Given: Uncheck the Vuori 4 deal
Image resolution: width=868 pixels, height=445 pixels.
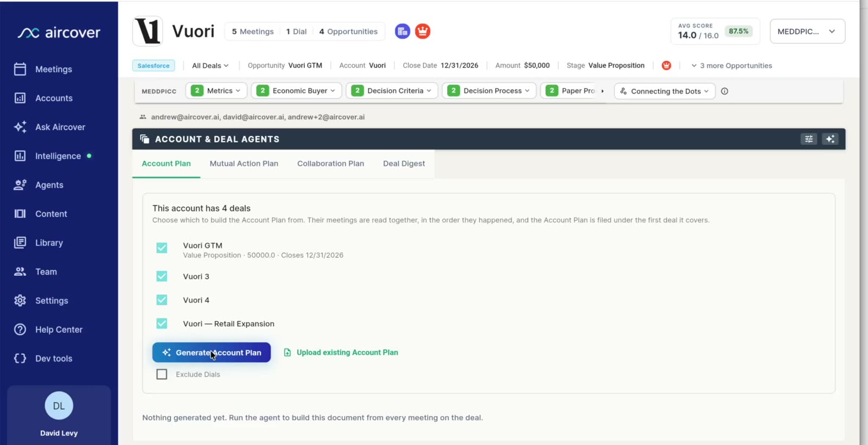Looking at the screenshot, I should (162, 300).
